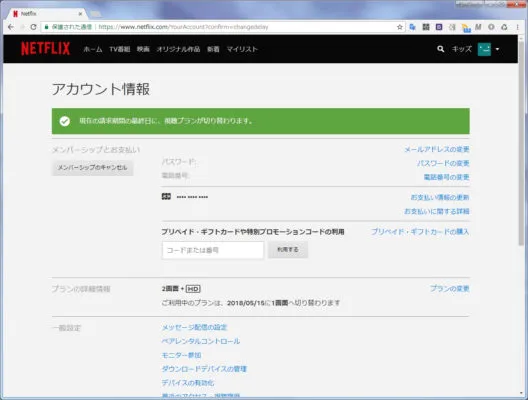Bookmark this page with the star icon
Viewport: 528px width, 400px height.
(400, 27)
